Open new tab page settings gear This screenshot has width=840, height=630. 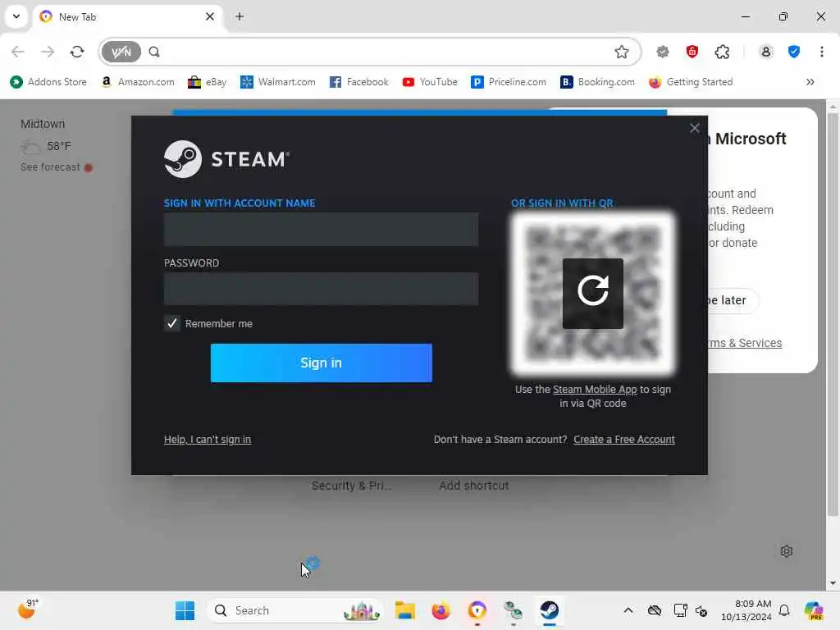click(787, 551)
